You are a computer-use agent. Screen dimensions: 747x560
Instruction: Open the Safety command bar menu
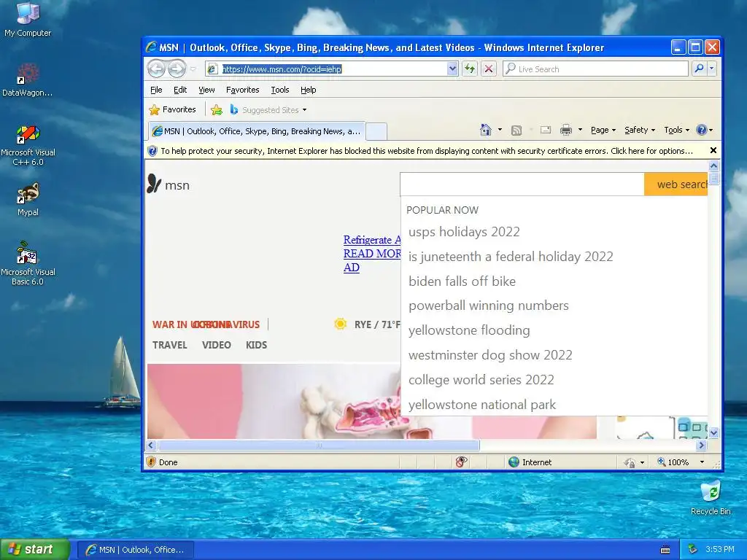[640, 130]
